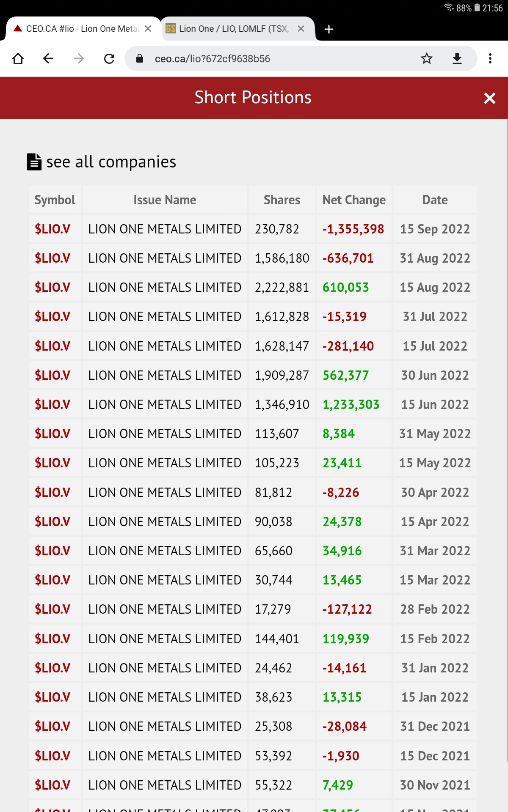
Task: Click the forward navigation arrow
Action: 79,58
